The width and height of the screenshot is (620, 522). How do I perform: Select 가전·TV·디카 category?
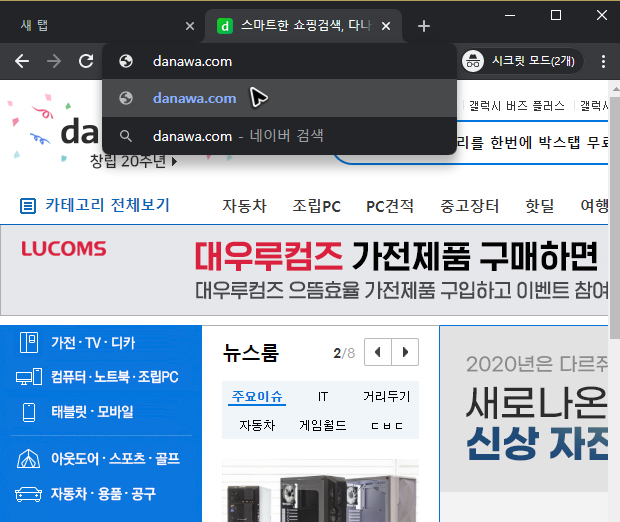(x=93, y=342)
